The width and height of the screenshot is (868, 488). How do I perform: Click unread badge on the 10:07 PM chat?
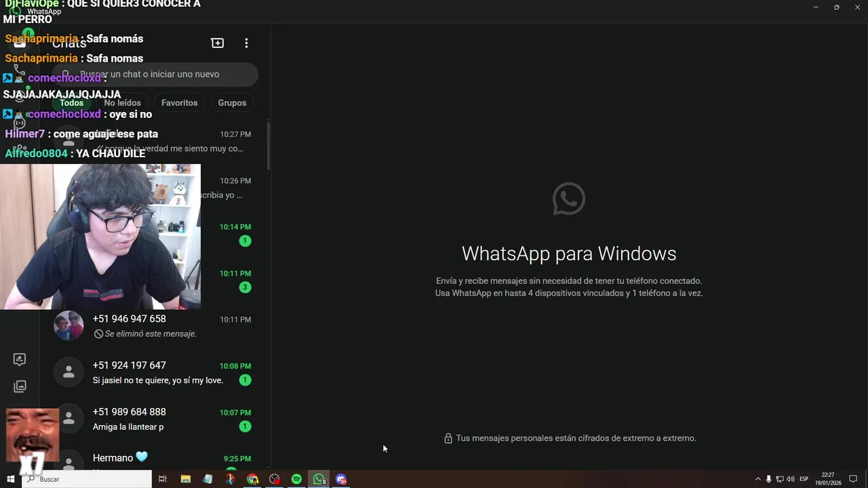(x=245, y=426)
